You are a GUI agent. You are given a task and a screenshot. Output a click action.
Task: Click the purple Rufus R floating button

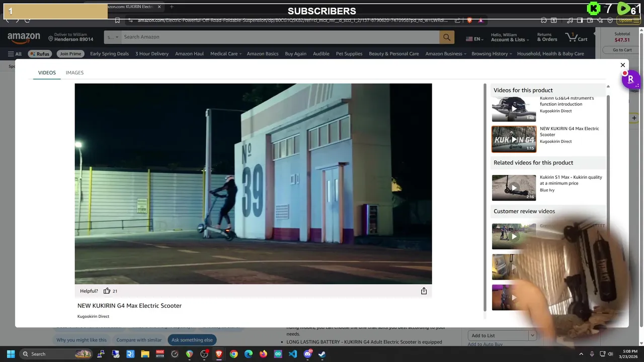[x=630, y=79]
